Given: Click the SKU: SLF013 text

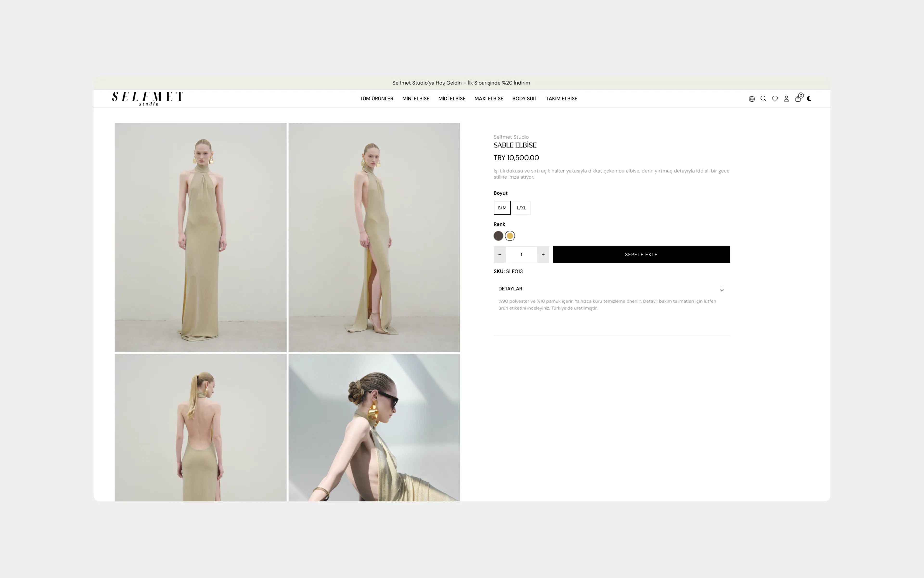Looking at the screenshot, I should point(508,271).
